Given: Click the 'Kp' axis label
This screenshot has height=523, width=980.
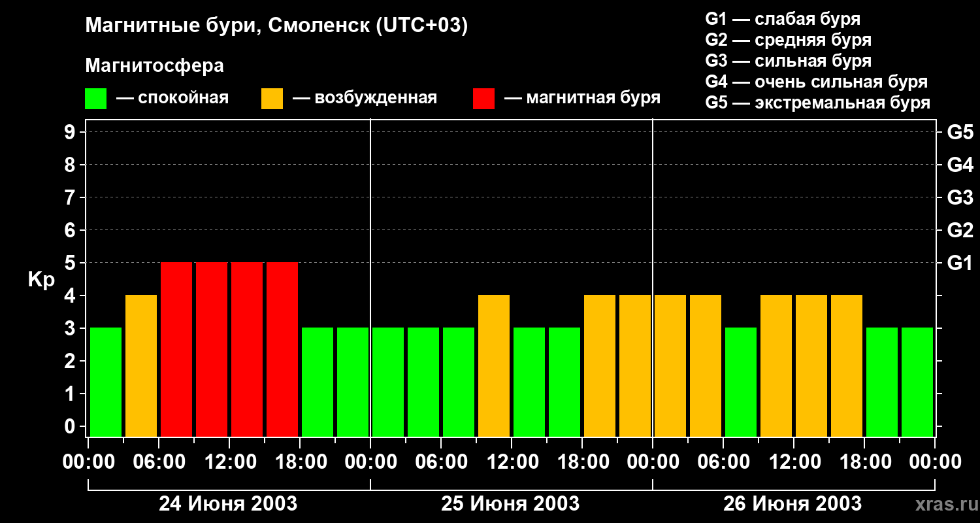Looking at the screenshot, I should [41, 280].
